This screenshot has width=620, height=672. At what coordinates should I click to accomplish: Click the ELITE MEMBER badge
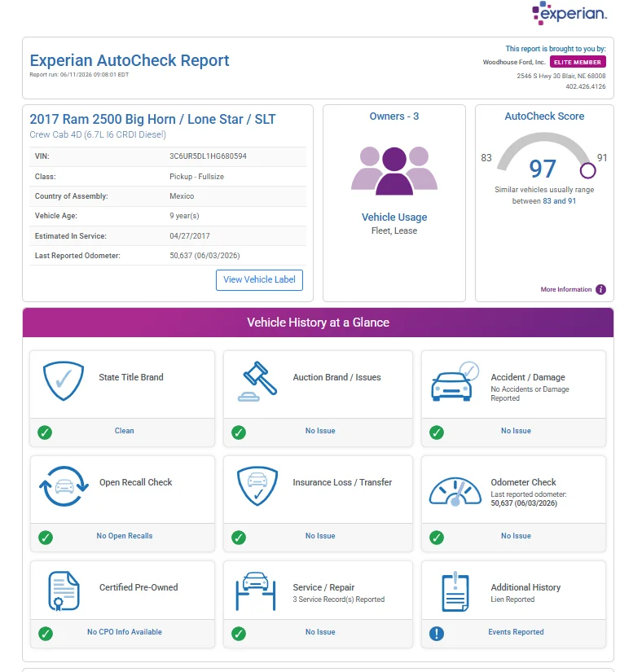[x=578, y=62]
